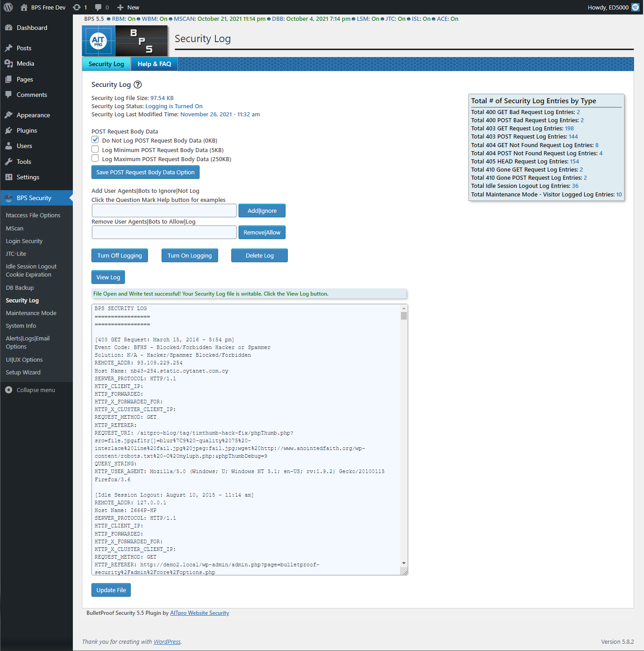644x651 pixels.
Task: Focus the Remove User Agents to Allow field
Action: tap(164, 233)
